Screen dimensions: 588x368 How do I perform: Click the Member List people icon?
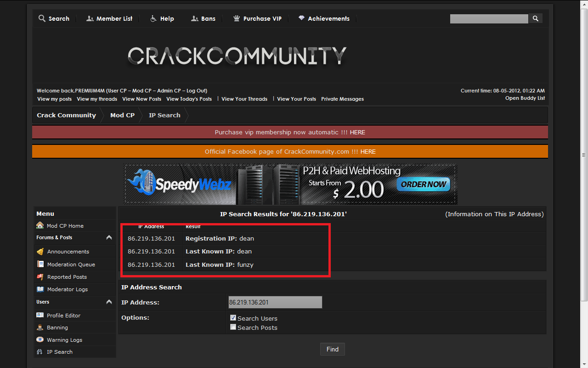click(x=90, y=18)
